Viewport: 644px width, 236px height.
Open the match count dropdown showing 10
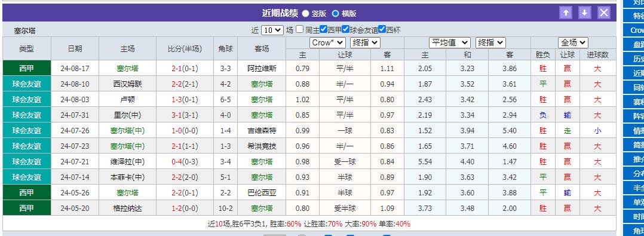pyautogui.click(x=272, y=30)
